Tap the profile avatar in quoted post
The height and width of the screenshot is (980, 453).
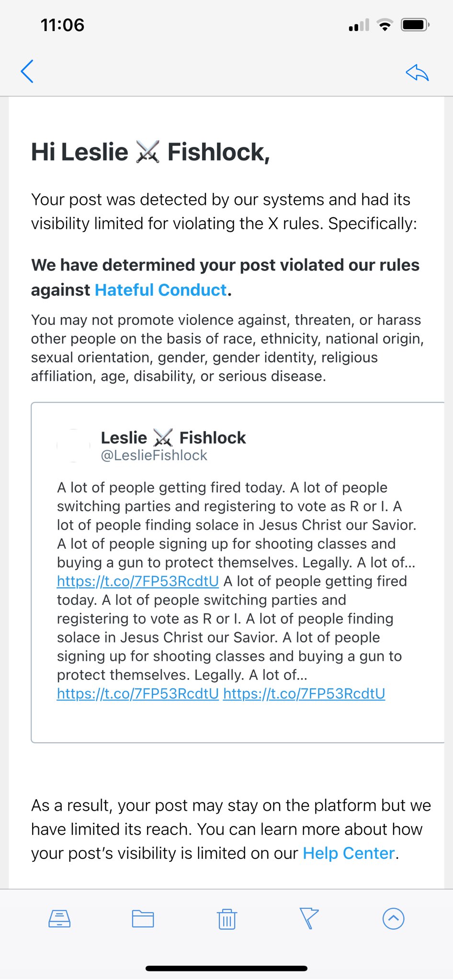pyautogui.click(x=73, y=445)
